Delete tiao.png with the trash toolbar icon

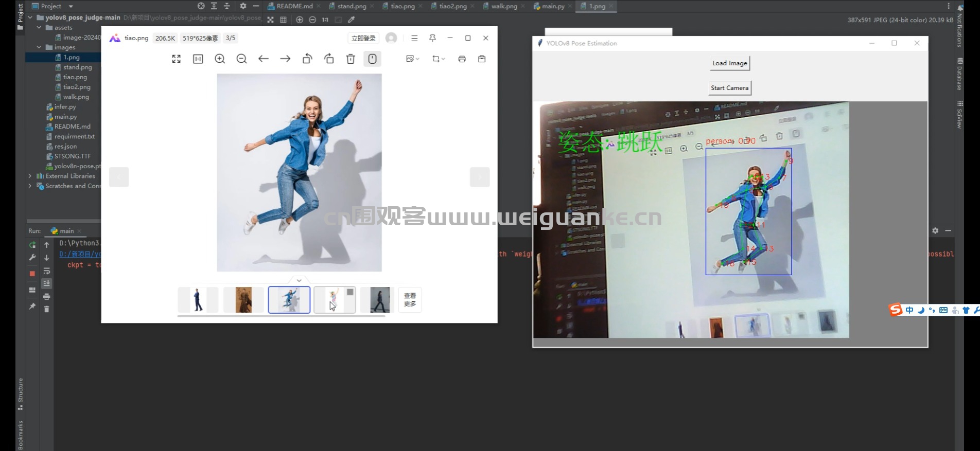click(351, 59)
